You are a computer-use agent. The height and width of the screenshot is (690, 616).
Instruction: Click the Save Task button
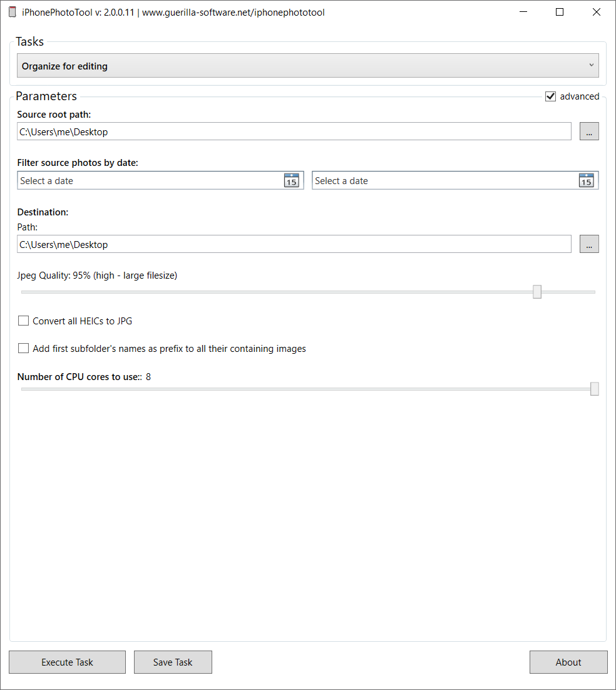173,662
